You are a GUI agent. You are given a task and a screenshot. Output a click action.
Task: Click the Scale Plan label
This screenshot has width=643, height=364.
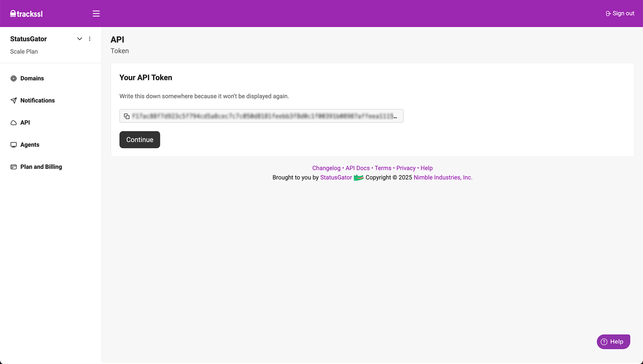[24, 51]
